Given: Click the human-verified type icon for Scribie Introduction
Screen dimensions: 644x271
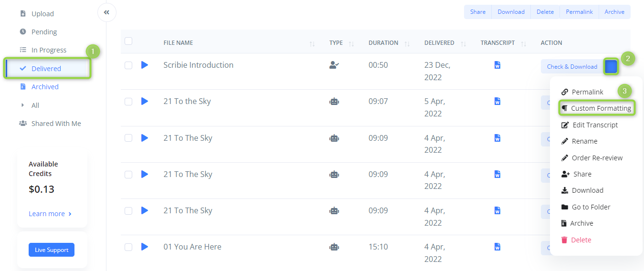Looking at the screenshot, I should [x=334, y=65].
